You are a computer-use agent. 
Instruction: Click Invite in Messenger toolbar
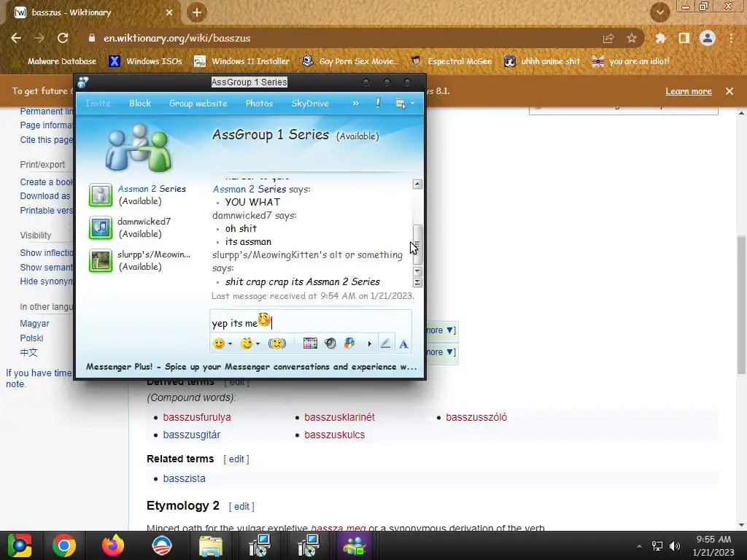coord(98,104)
